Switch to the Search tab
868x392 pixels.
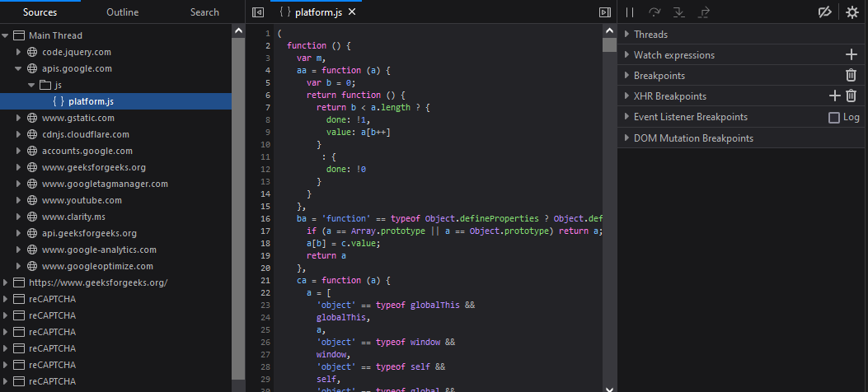point(204,12)
